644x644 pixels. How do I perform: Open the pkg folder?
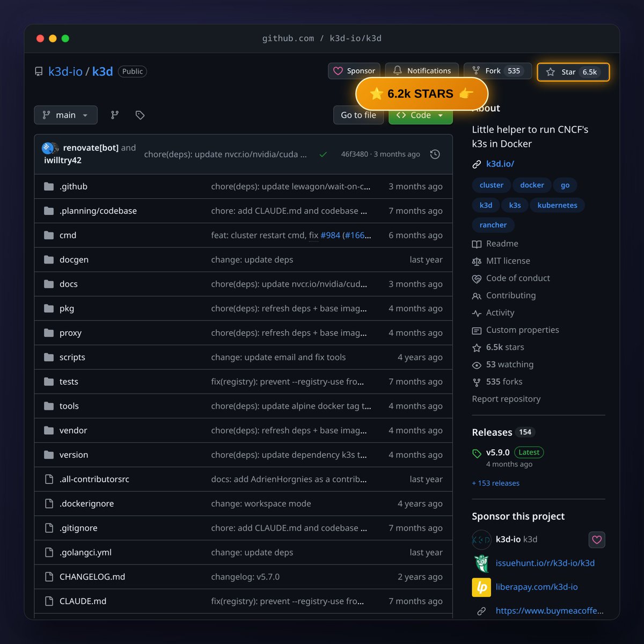tap(67, 309)
